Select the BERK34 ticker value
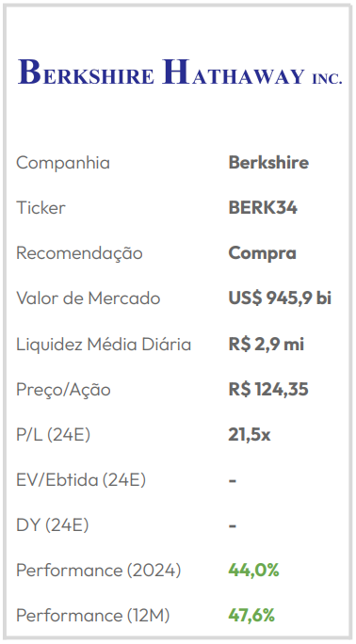Viewport: 356px width, 644px height. pos(263,208)
